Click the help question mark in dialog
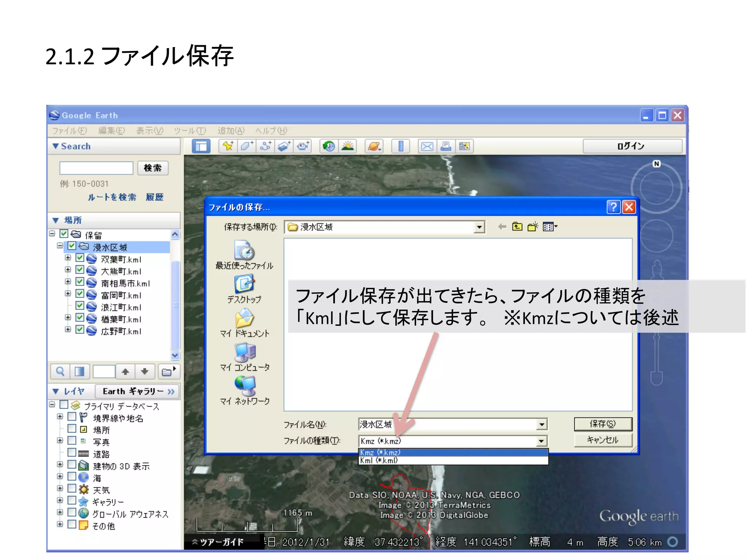747x560 pixels. click(x=614, y=207)
